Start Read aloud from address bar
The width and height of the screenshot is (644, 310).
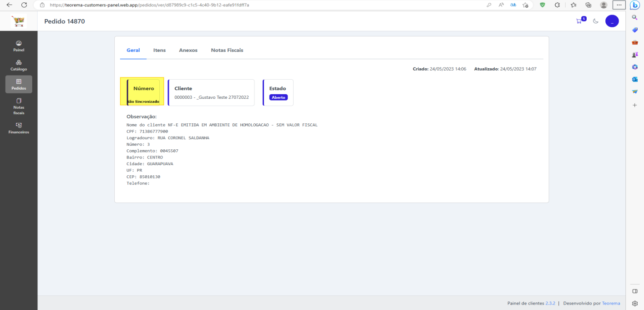pyautogui.click(x=501, y=5)
